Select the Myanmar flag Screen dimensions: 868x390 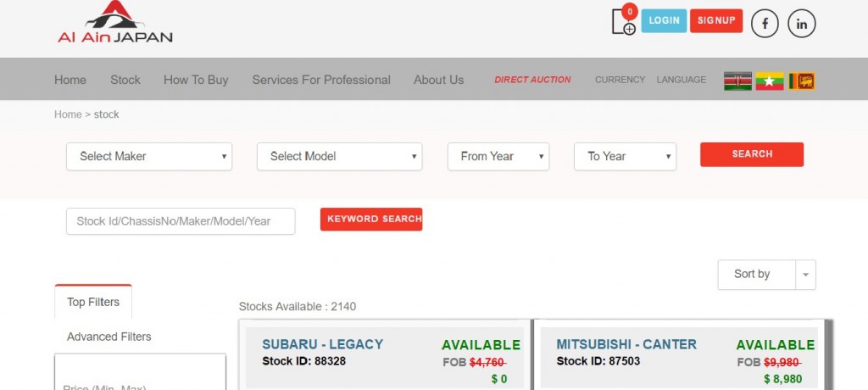(x=770, y=81)
